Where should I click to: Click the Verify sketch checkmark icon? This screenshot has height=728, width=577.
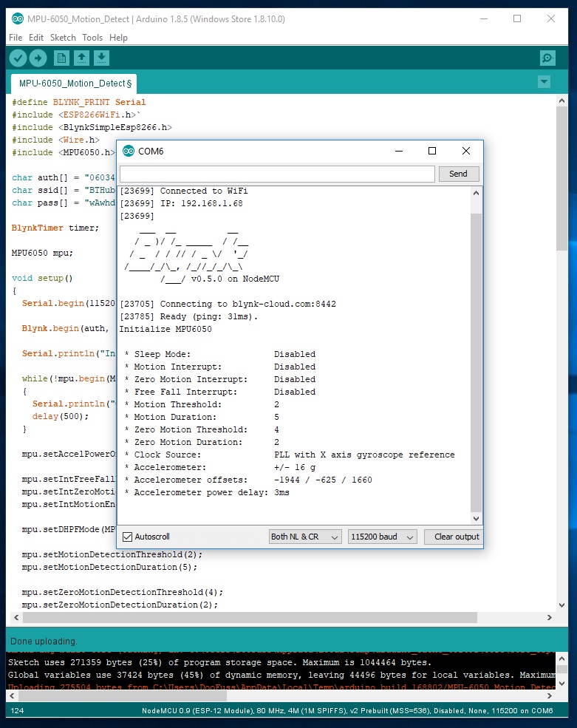[x=18, y=58]
